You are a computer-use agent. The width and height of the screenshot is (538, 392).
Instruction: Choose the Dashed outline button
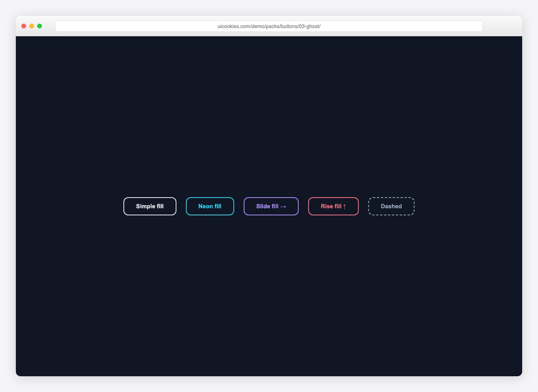click(391, 206)
